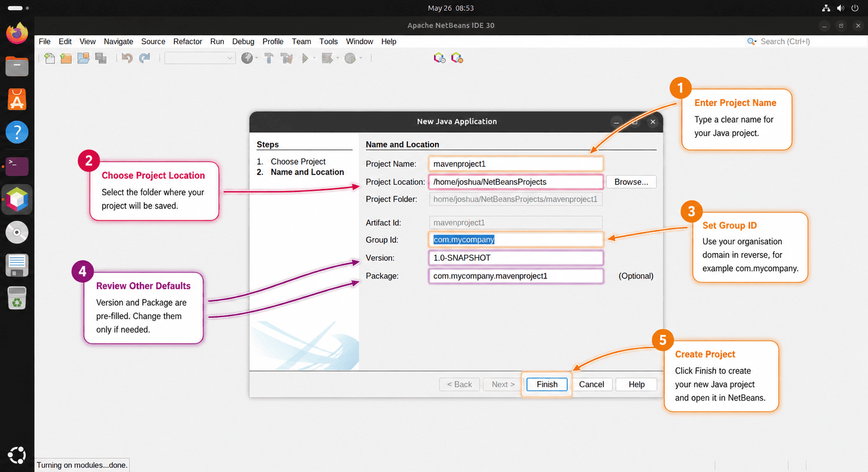Click the NetBeans icon in the dock

pos(17,199)
